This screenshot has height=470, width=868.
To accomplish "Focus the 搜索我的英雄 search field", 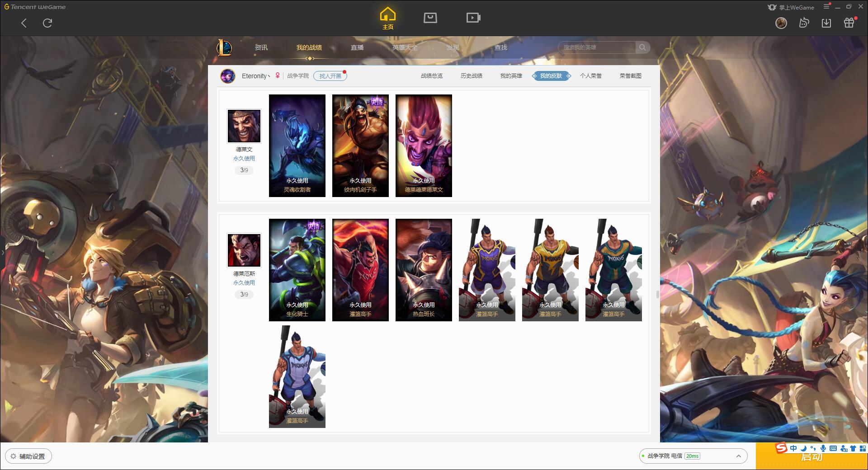I will click(597, 47).
